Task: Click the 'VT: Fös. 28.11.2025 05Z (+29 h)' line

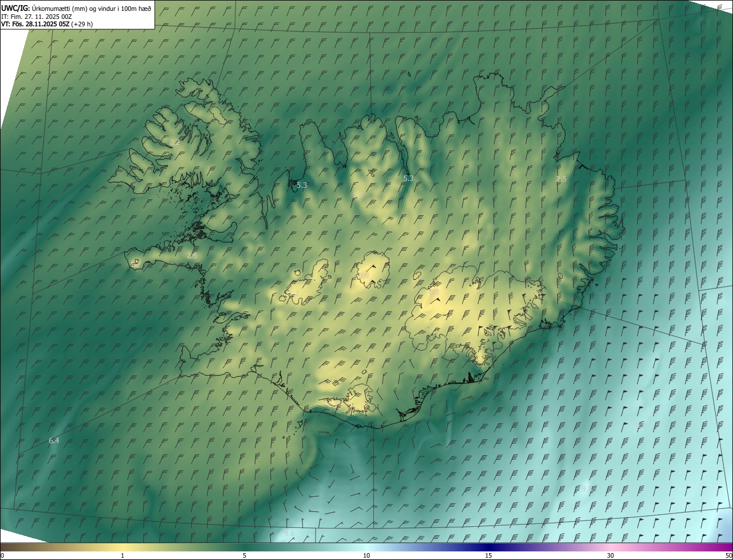Action: click(47, 24)
